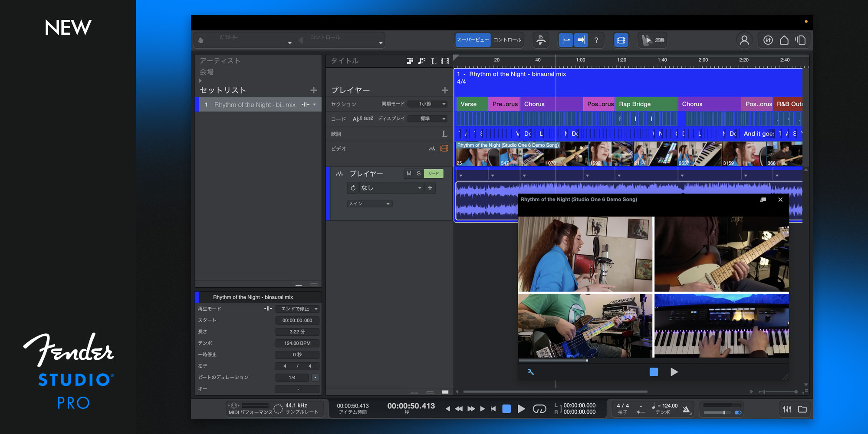Click the orange video filmstrip icon

click(444, 148)
